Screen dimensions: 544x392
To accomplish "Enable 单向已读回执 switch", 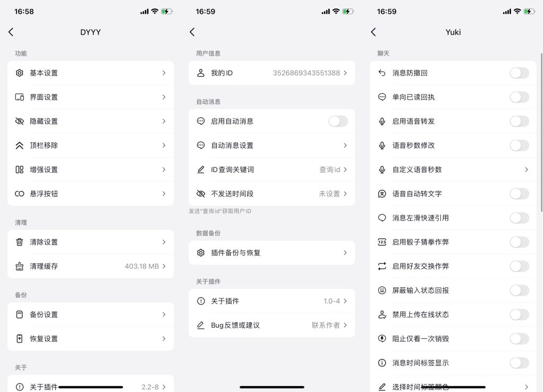I will 520,97.
